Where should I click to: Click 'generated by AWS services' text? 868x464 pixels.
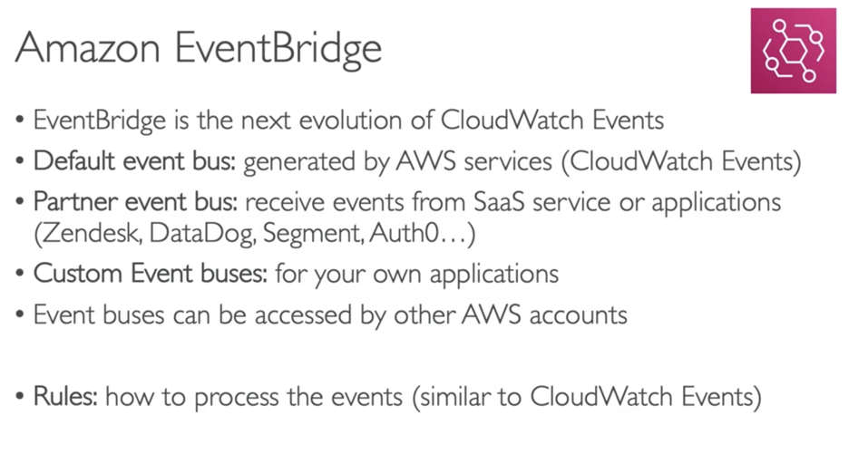point(398,161)
